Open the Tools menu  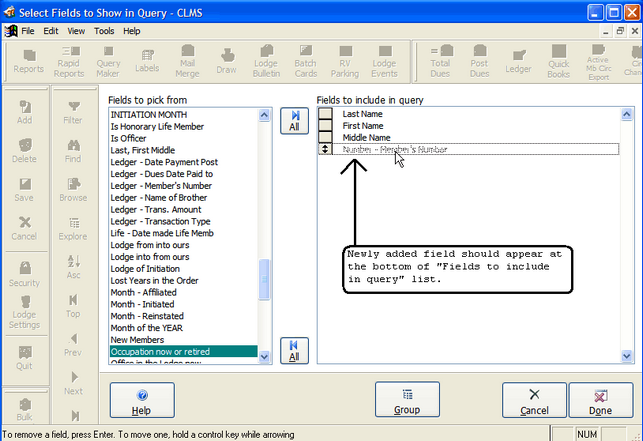pos(104,31)
